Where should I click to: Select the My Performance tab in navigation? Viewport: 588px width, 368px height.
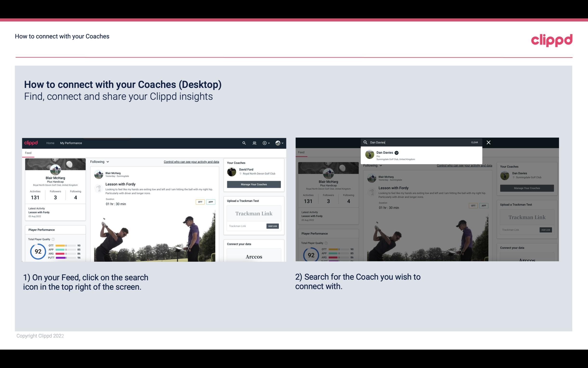pyautogui.click(x=71, y=143)
